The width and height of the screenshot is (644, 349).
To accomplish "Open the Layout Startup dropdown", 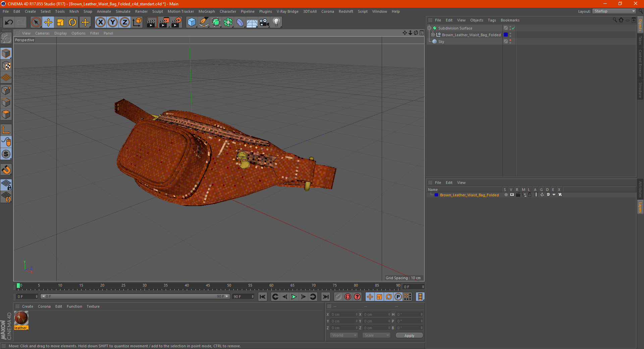I will [614, 11].
